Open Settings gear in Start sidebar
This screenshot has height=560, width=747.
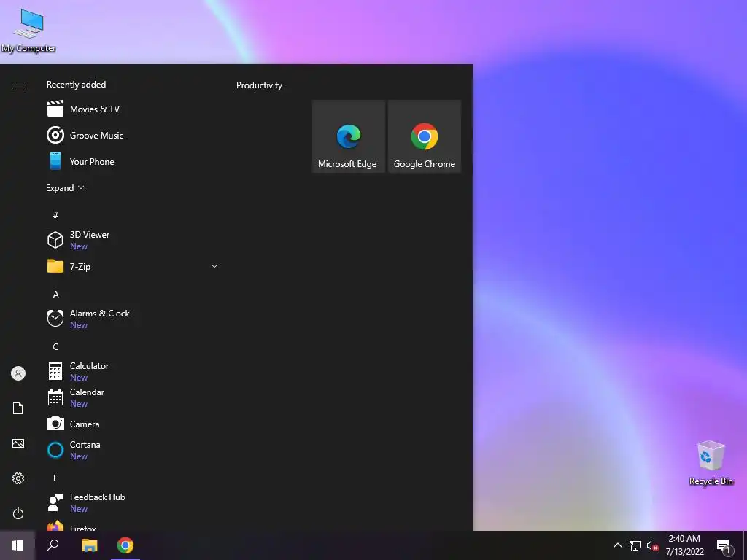18,478
